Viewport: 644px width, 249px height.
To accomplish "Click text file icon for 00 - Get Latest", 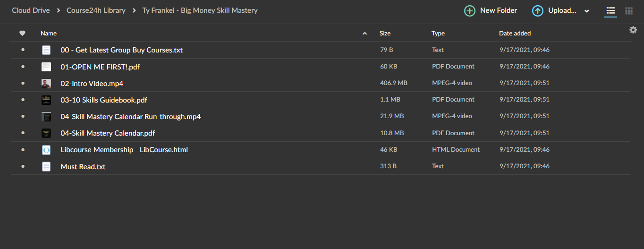I will click(46, 50).
